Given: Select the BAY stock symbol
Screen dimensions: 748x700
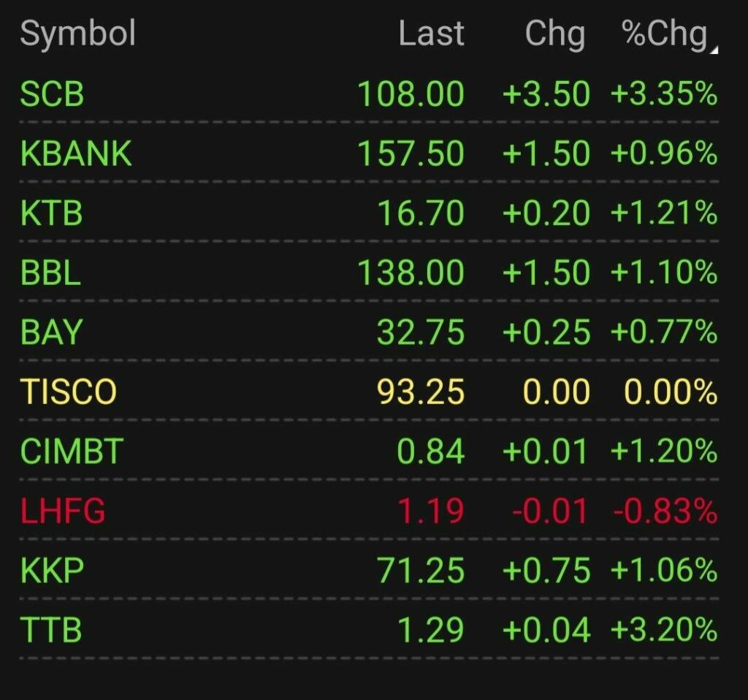Looking at the screenshot, I should coord(51,332).
